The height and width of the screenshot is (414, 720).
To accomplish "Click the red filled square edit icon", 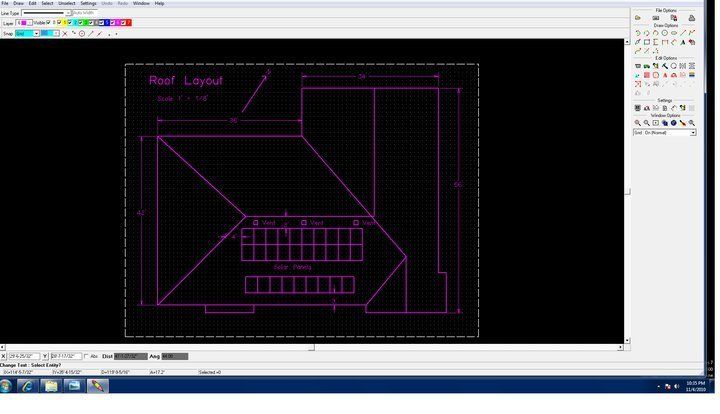I will (647, 75).
